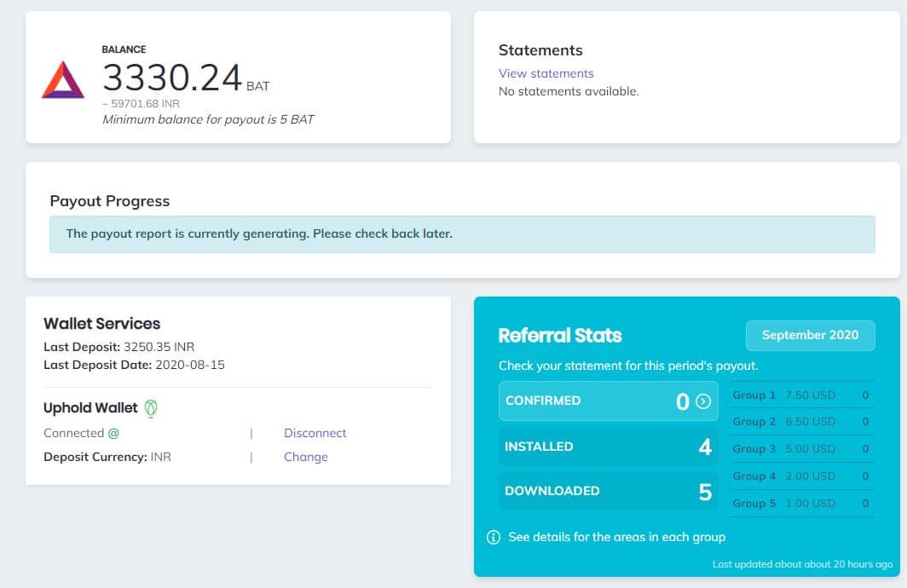The height and width of the screenshot is (588, 907).
Task: Click the Connected status text
Action: click(x=81, y=433)
